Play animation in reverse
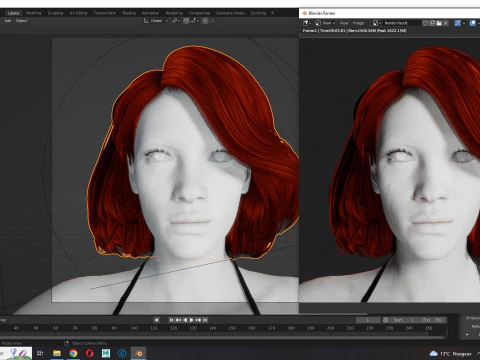 tap(185, 320)
